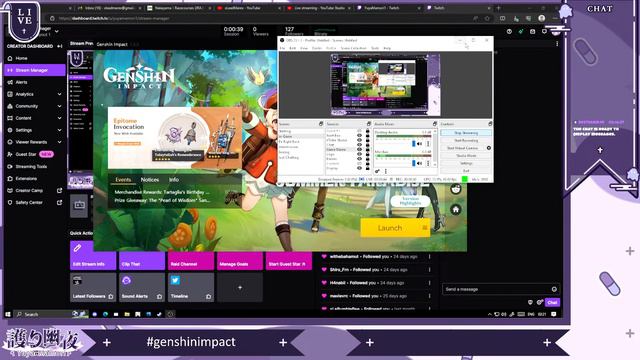Image resolution: width=640 pixels, height=360 pixels.
Task: Open OBS advanced audio properties gear
Action: click(377, 171)
